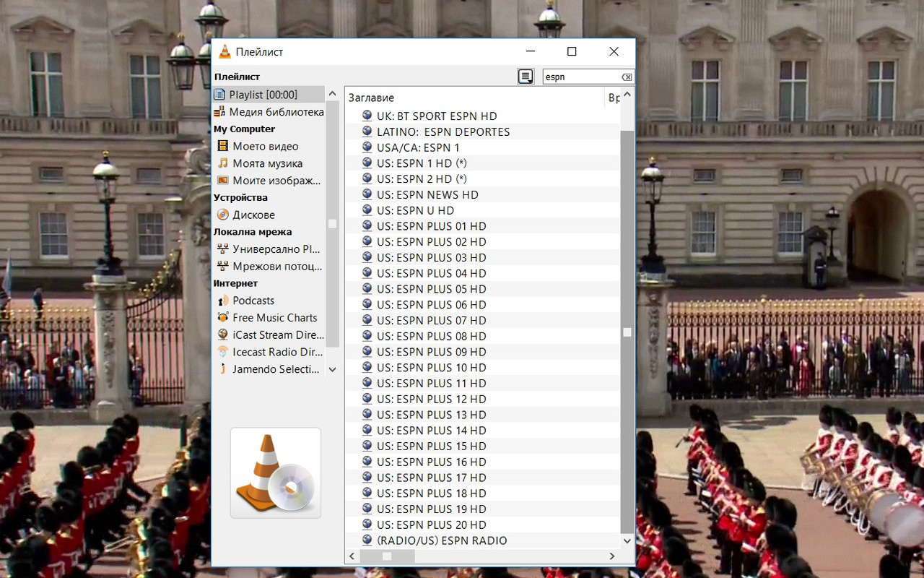This screenshot has width=924, height=578.
Task: Minimize the Плейлист window
Action: (531, 51)
